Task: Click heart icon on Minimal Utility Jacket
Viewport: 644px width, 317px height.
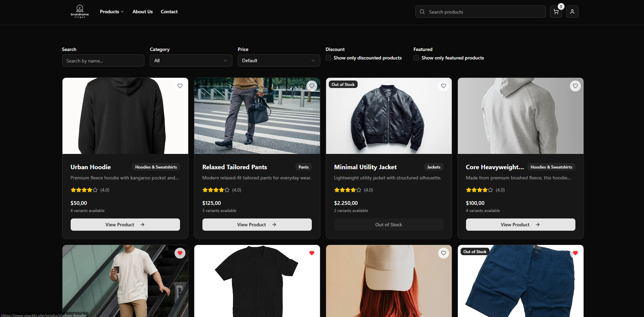Action: coord(444,86)
